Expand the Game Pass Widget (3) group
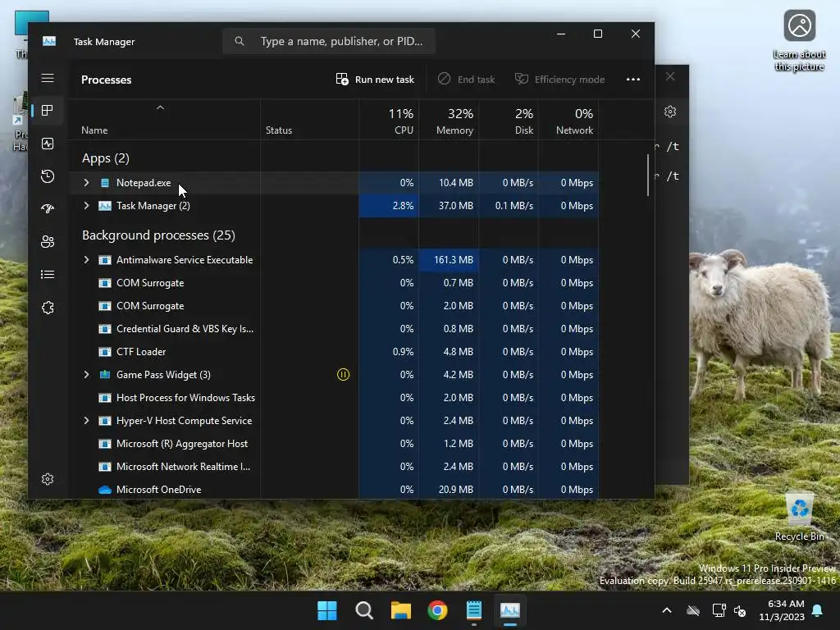 86,374
